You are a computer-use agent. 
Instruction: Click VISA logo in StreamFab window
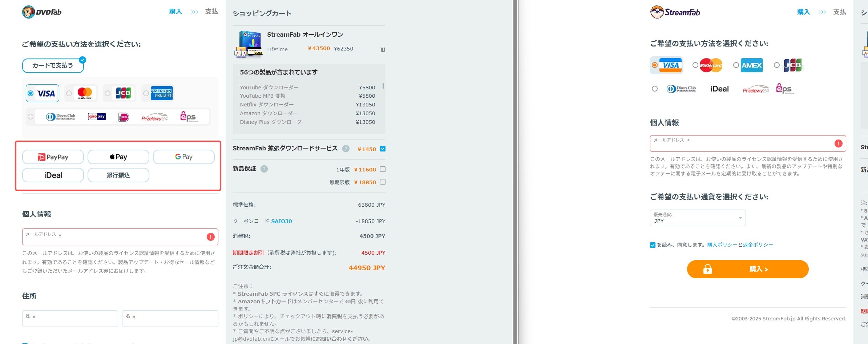click(670, 65)
